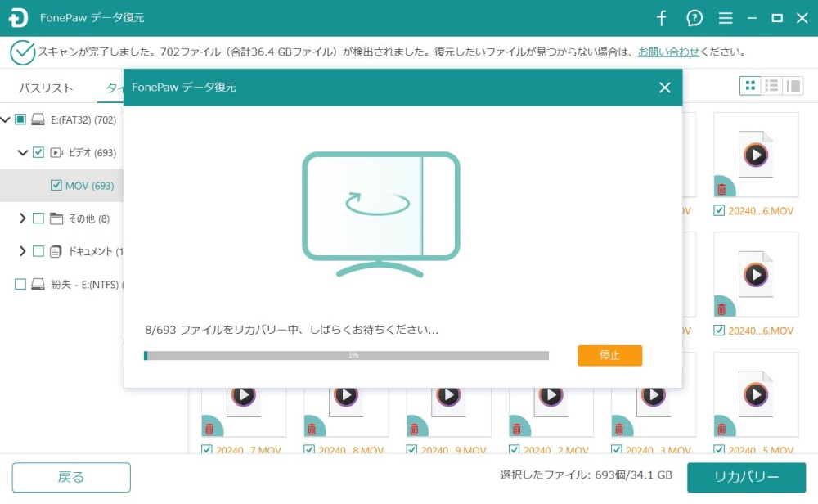Select the MOV (693) tree row
This screenshot has width=818, height=504.
coord(61,185)
